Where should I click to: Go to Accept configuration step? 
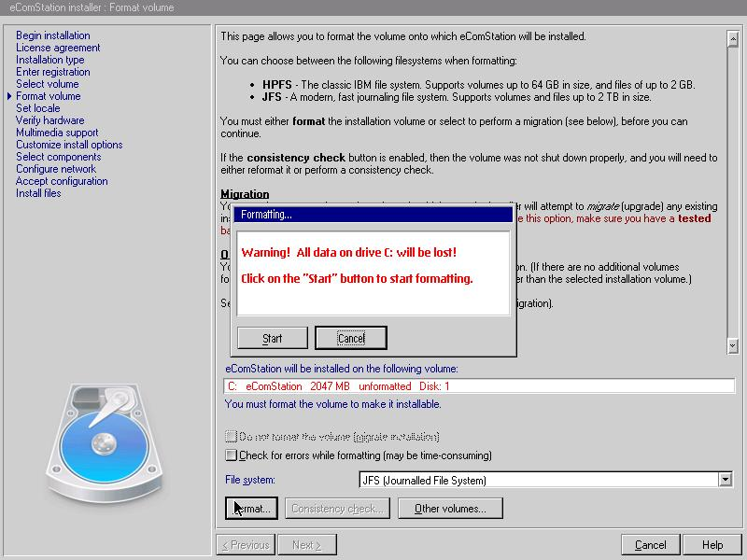click(x=62, y=181)
